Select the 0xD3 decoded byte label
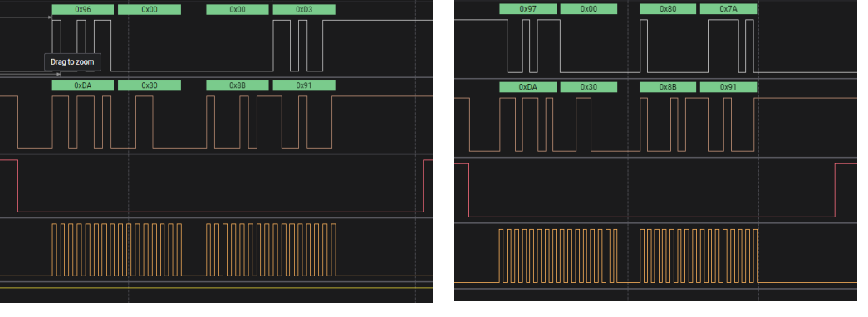Viewport: 868px width, 317px height. 304,9
